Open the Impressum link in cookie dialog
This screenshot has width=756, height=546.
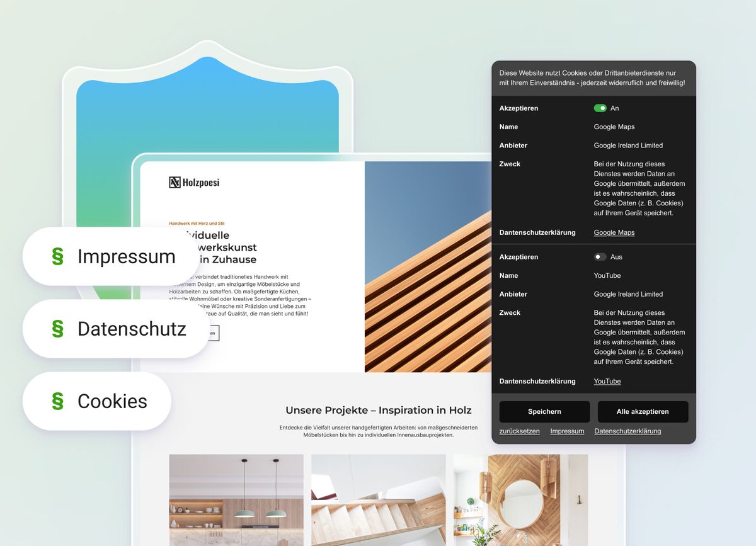pyautogui.click(x=567, y=431)
